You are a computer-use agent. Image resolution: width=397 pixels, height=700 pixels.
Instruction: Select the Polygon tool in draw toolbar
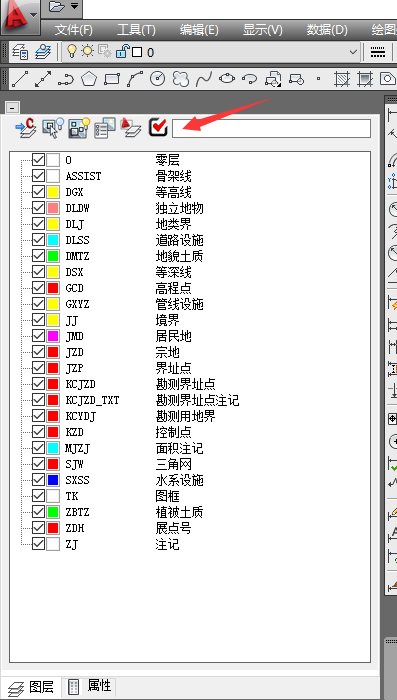[x=89, y=79]
